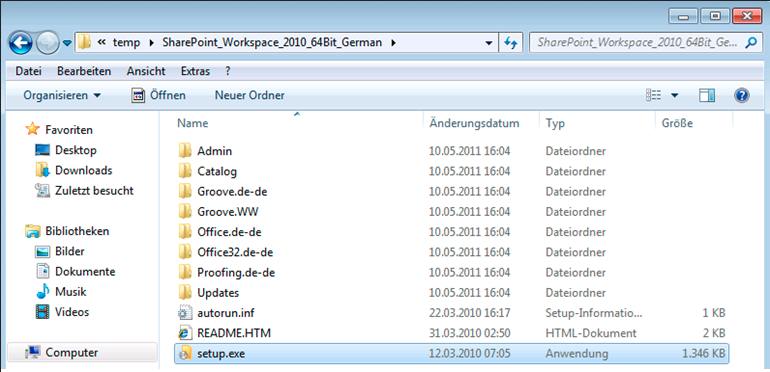Viewport: 770px width, 372px height.
Task: Click the 22.03.2010 16:17 date cell
Action: 469,313
